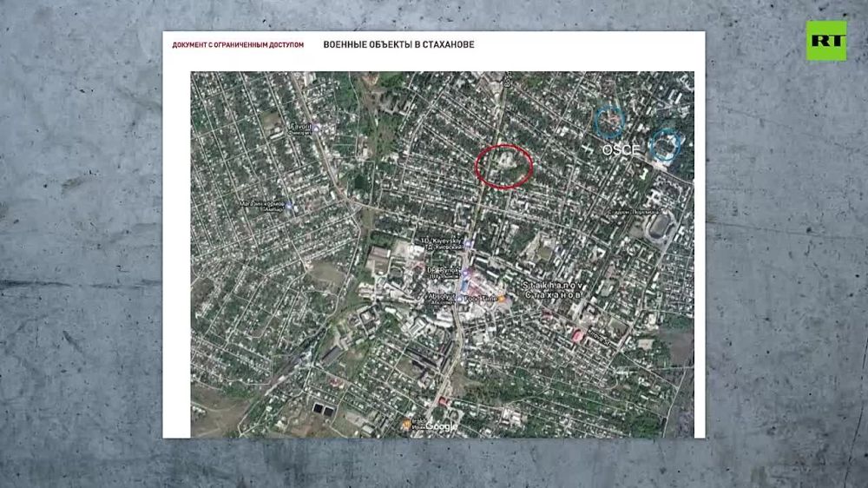Screen dimensions: 868x488
Task: Click the Google logo on the map
Action: pyautogui.click(x=441, y=426)
